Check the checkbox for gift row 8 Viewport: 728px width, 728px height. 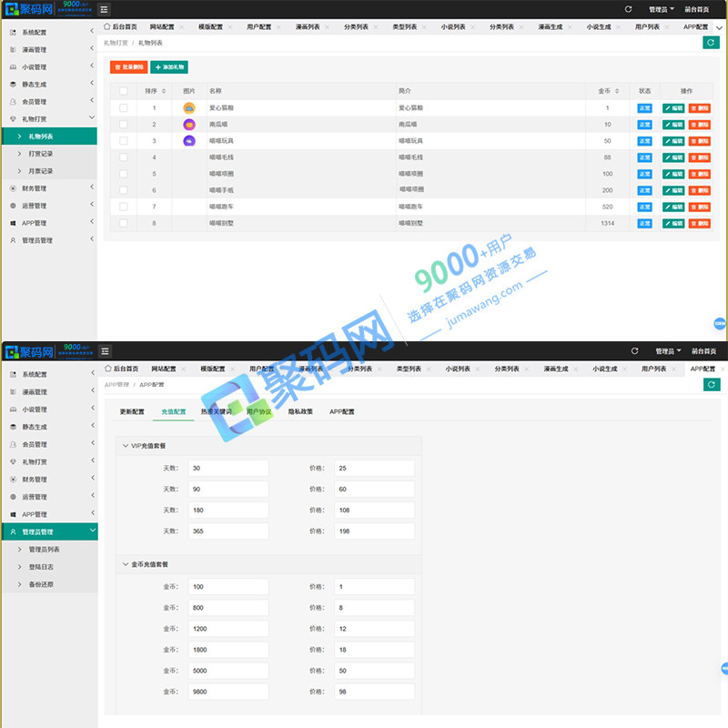coord(124,223)
